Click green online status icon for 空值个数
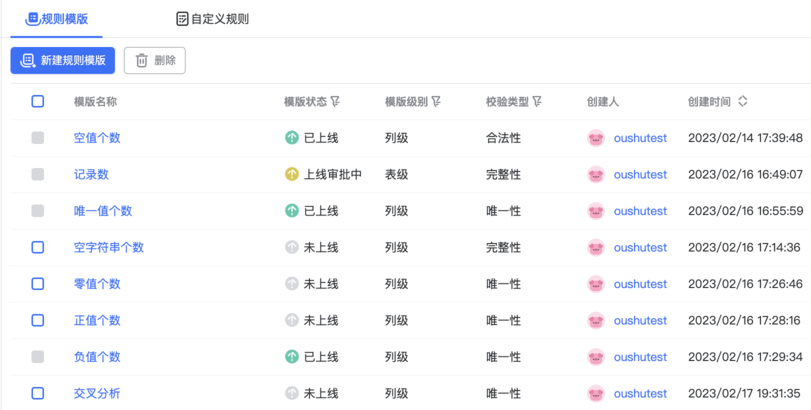This screenshot has height=410, width=811. coord(292,138)
